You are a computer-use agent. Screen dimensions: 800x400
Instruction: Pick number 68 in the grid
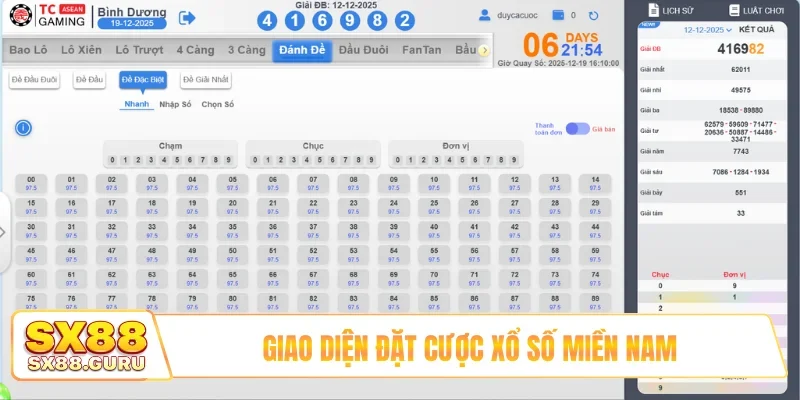354,279
